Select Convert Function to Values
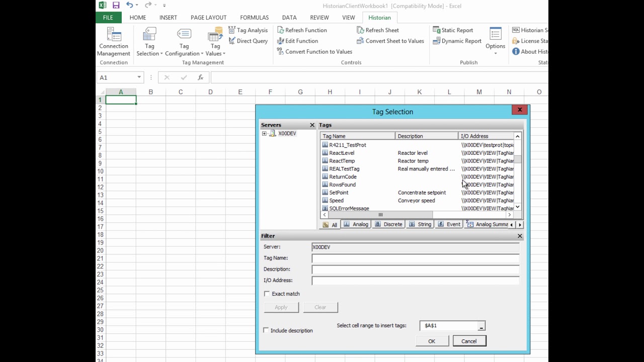This screenshot has height=362, width=644. pyautogui.click(x=314, y=52)
